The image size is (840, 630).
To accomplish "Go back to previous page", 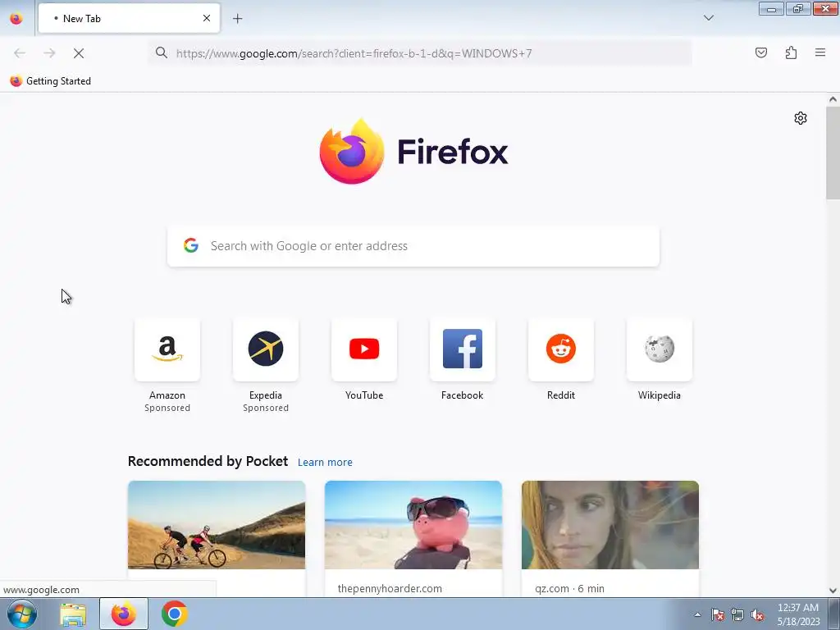I will 20,53.
